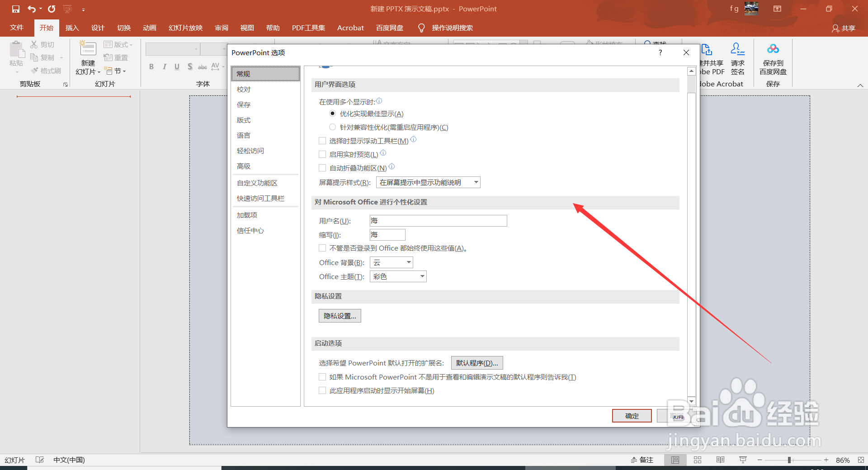The image size is (868, 470).
Task: Click the Request Signature (请求签名) icon
Action: pos(737,49)
